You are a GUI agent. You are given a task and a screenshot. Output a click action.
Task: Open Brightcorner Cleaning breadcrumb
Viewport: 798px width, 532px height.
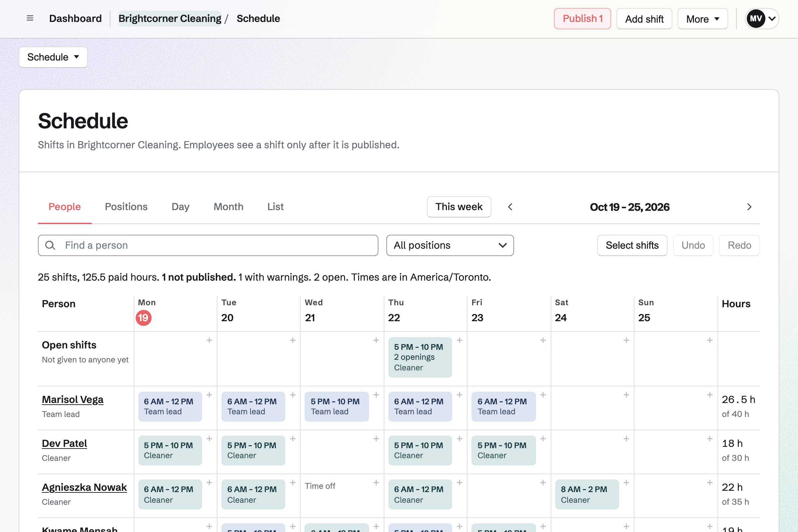tap(170, 18)
